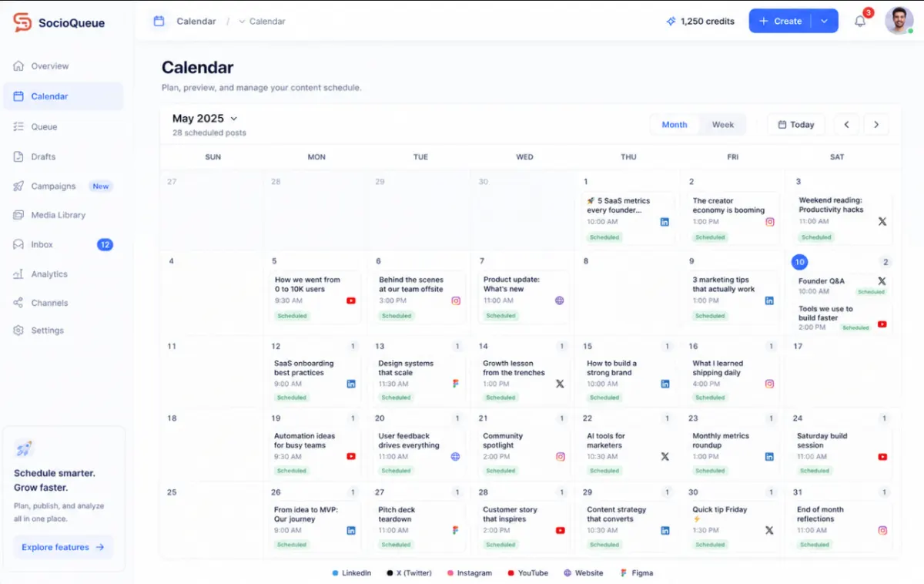Toggle X (Twitter) legend filter
Viewport: 924px width, 584px height.
pyautogui.click(x=409, y=573)
